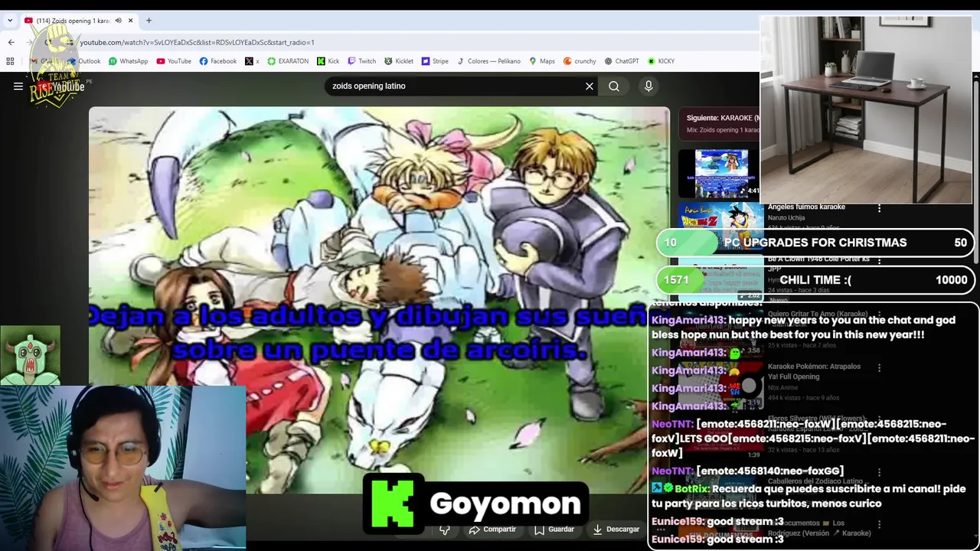Close the Zoids opening browser tab
The height and width of the screenshot is (551, 980).
pyautogui.click(x=130, y=21)
